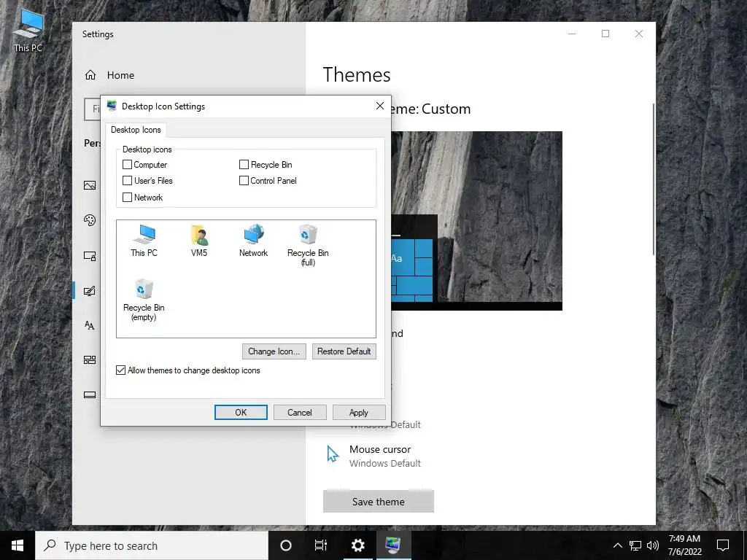747x560 pixels.
Task: Open the taskbar clock showing 7:49 AM
Action: coord(684,545)
